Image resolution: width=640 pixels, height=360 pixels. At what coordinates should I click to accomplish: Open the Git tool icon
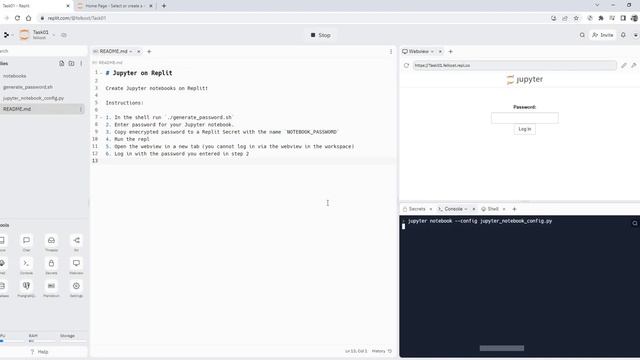tap(76, 240)
